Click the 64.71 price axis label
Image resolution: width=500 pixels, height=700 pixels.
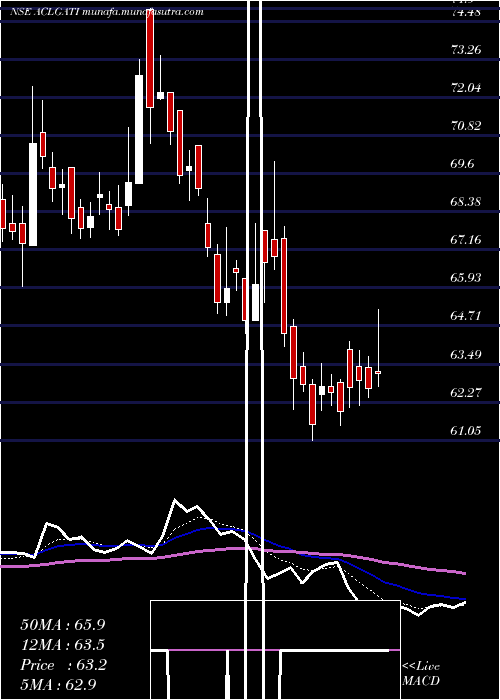click(x=466, y=316)
